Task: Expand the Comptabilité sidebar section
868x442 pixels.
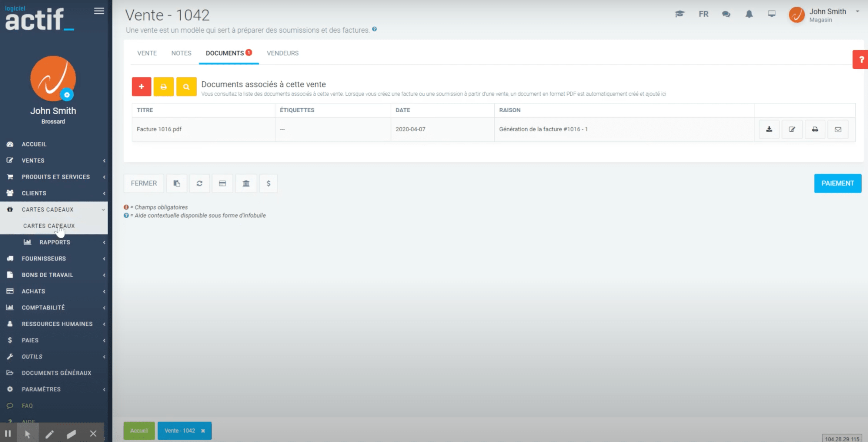Action: click(43, 308)
